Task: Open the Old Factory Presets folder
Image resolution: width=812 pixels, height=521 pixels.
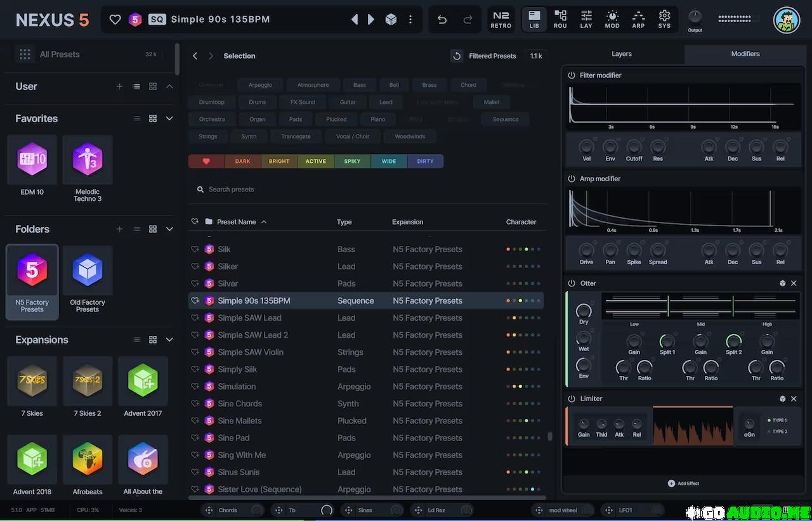Action: (x=88, y=271)
